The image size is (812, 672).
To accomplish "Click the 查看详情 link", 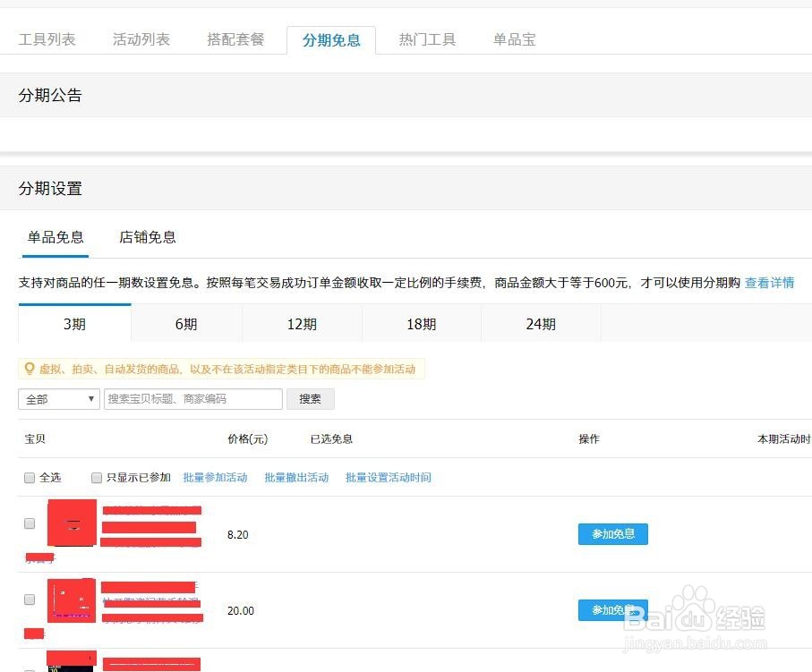I will pos(768,282).
